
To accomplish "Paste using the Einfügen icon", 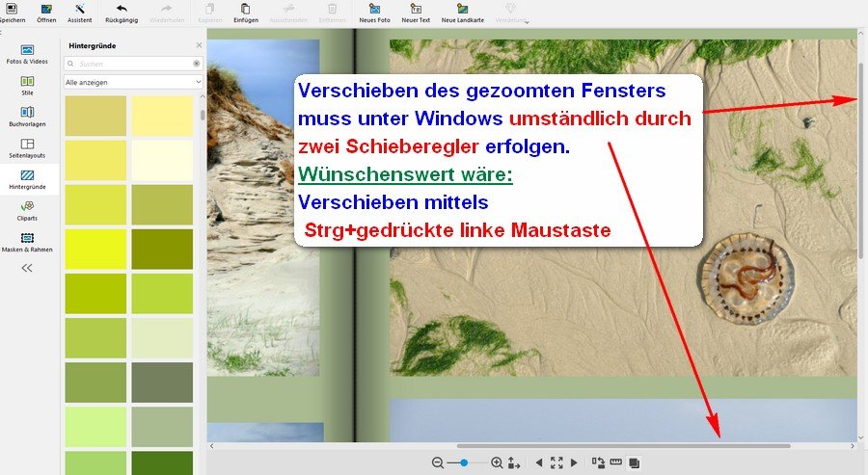I will (x=246, y=9).
